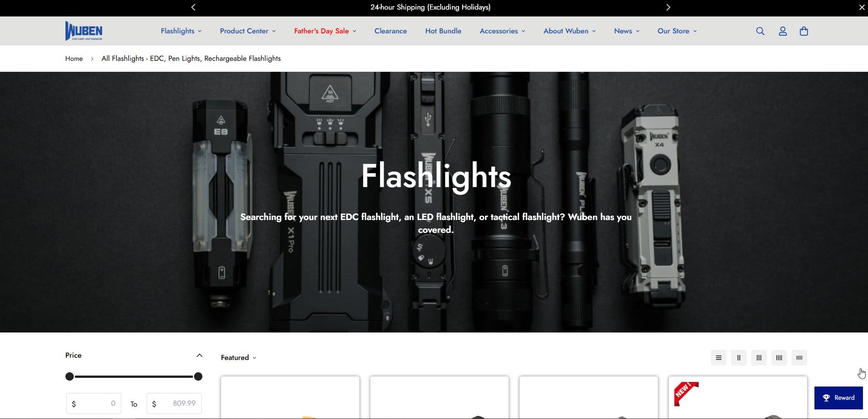This screenshot has height=419, width=868.
Task: Open the account profile icon
Action: click(783, 31)
